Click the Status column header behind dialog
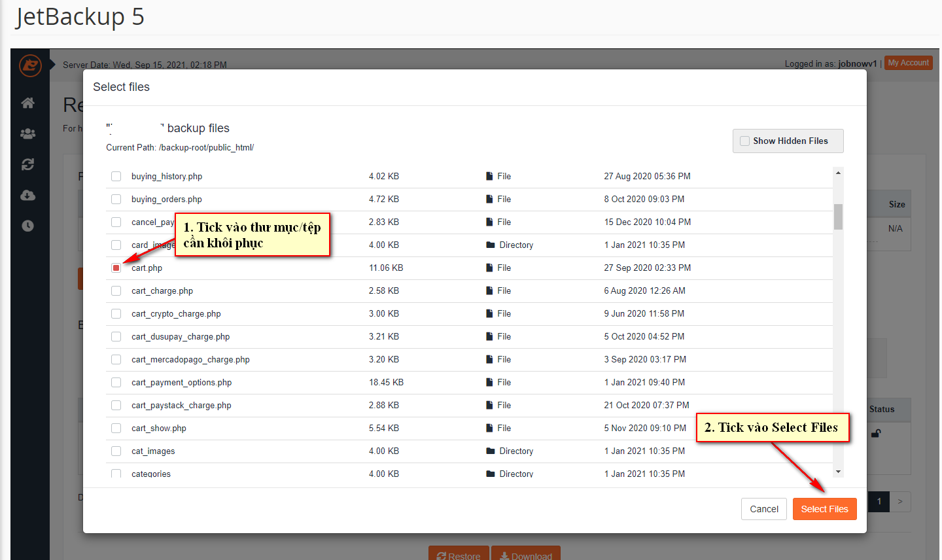This screenshot has width=942, height=560. pyautogui.click(x=882, y=409)
